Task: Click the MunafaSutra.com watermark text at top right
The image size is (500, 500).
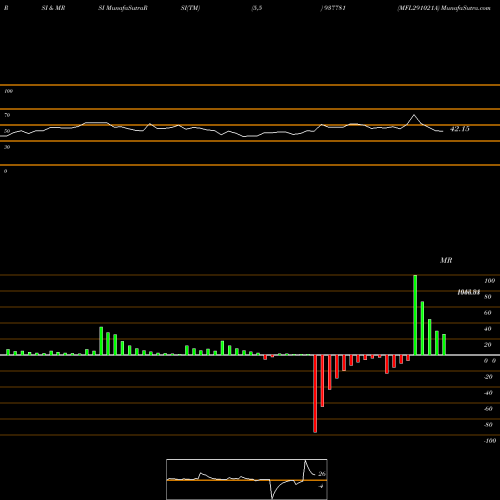Action: [x=466, y=8]
